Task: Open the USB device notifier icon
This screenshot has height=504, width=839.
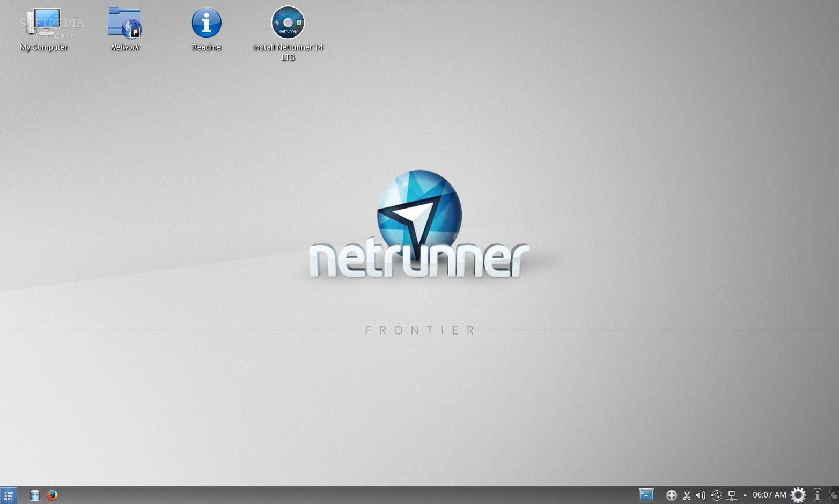Action: (716, 495)
